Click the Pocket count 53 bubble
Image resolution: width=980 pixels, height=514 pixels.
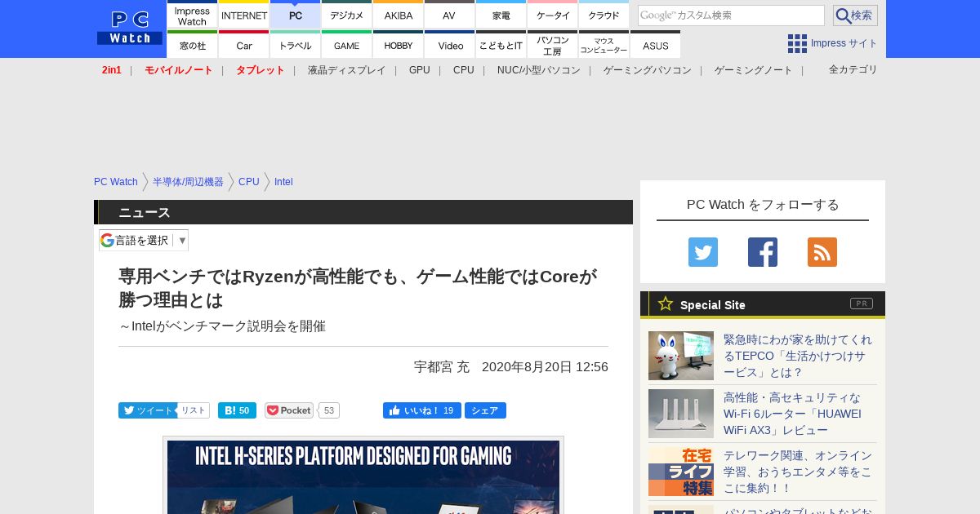pyautogui.click(x=329, y=410)
